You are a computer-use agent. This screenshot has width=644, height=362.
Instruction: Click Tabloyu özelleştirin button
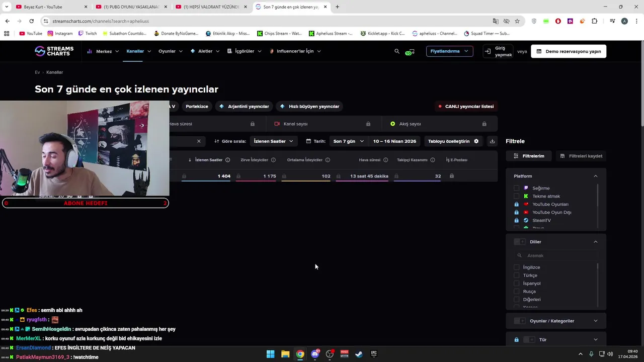tap(453, 141)
